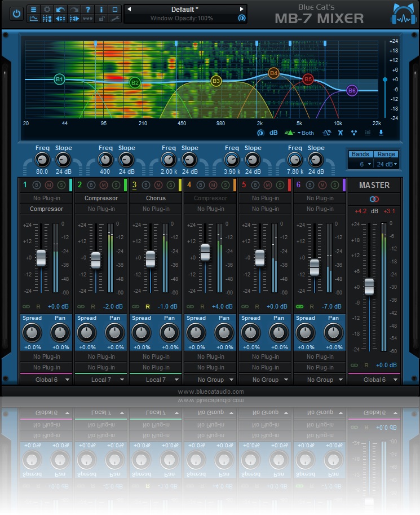
Task: Toggle the spectrum graph display icon
Action: click(33, 19)
